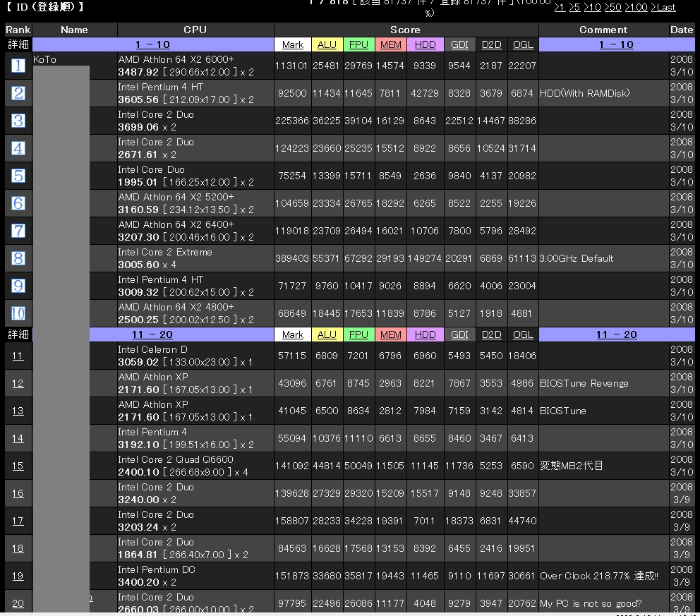This screenshot has height=616, width=700.
Task: Select Mark score '389403'
Action: pos(292,258)
